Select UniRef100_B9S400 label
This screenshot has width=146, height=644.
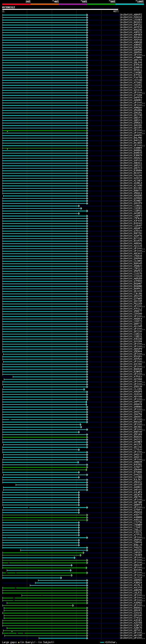click(x=131, y=37)
